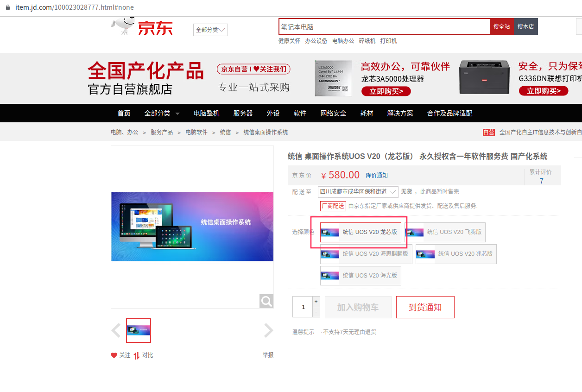The height and width of the screenshot is (392, 582).
Task: Click the heart 关注 icon
Action: click(114, 355)
